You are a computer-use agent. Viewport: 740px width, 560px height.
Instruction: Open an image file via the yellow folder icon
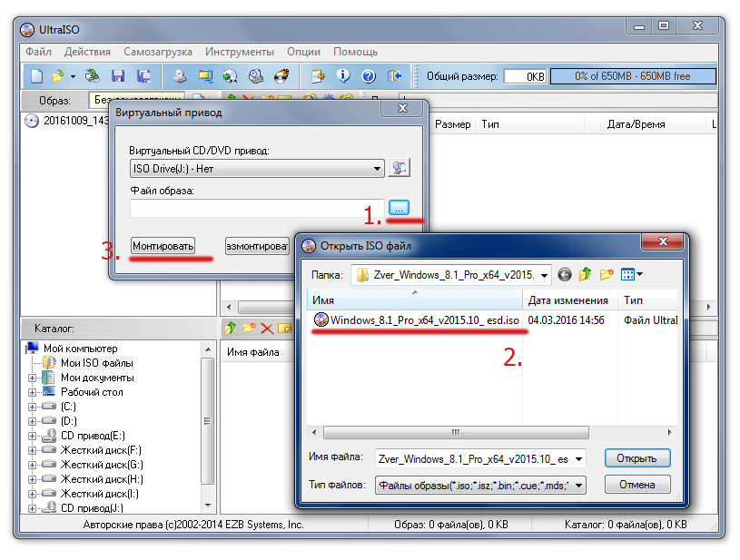click(57, 76)
